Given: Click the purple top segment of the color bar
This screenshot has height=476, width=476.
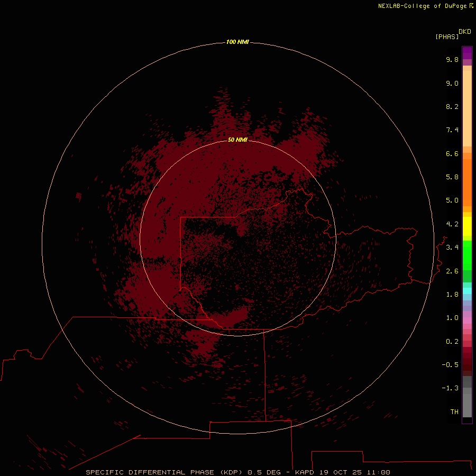Looking at the screenshot, I should point(467,53).
